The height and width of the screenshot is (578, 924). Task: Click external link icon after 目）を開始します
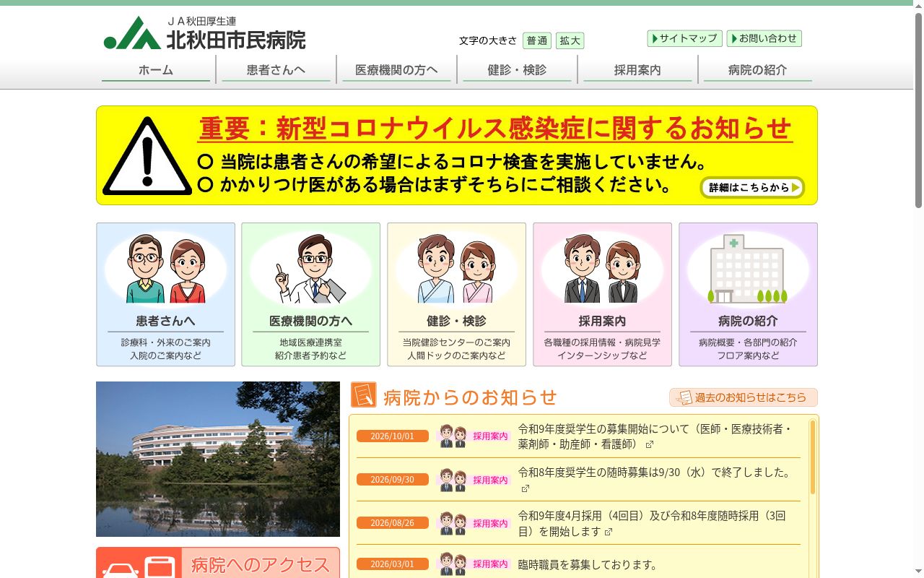609,532
